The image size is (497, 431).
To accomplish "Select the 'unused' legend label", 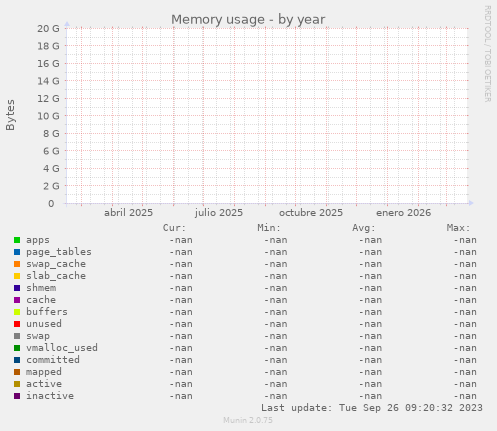I will tap(44, 324).
